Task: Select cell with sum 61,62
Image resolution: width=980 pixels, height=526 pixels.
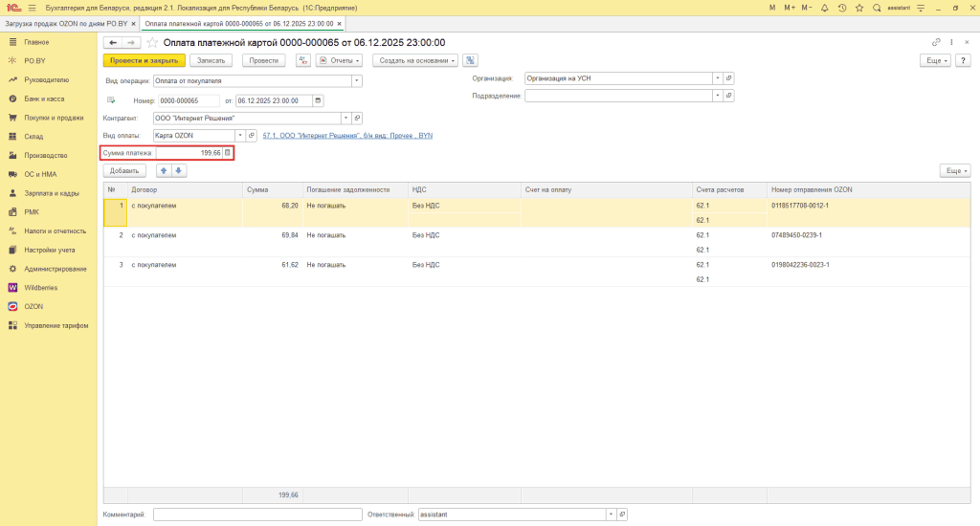Action: (273, 265)
